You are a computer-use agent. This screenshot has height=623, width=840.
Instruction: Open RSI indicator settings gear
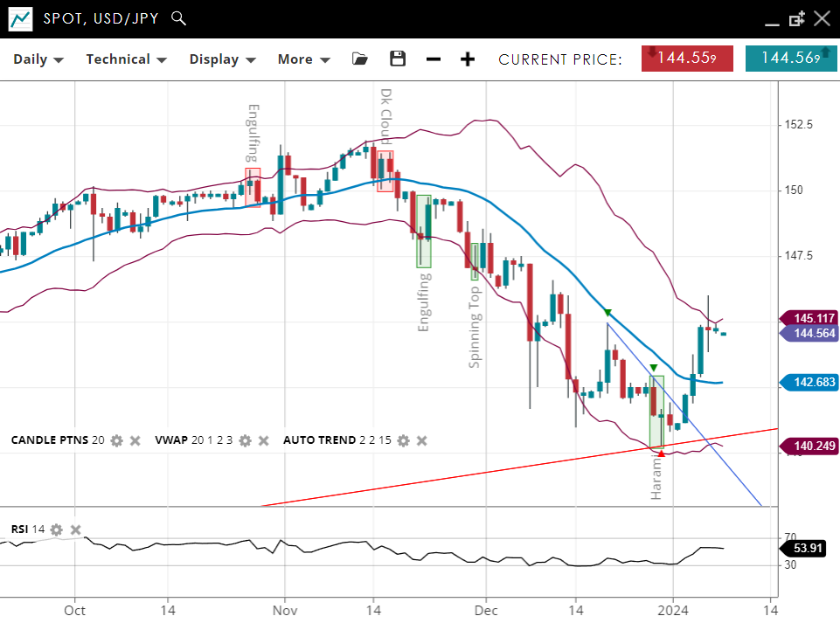click(x=57, y=530)
